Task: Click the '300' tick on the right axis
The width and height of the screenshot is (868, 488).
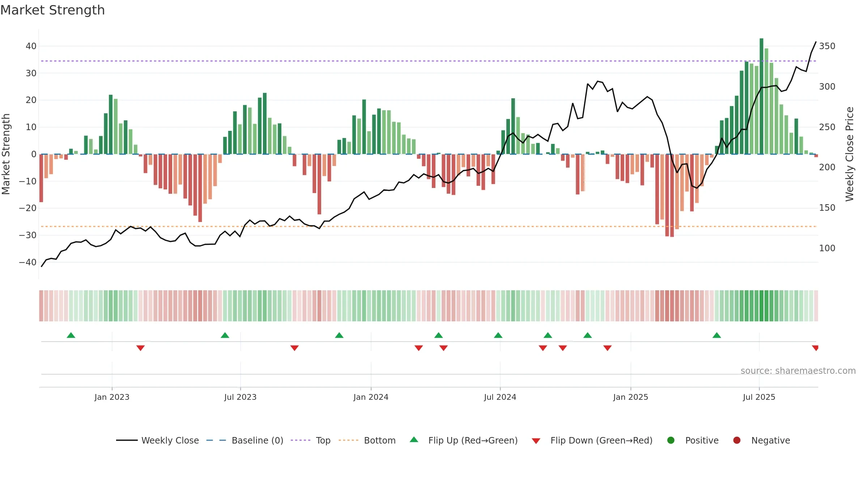Action: click(x=827, y=87)
